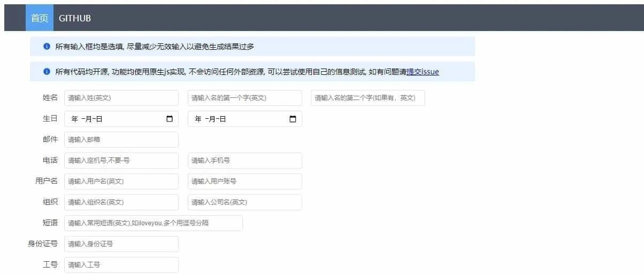Screen dimensions: 644x274
Task: Click the 工号 label
Action: click(50, 265)
